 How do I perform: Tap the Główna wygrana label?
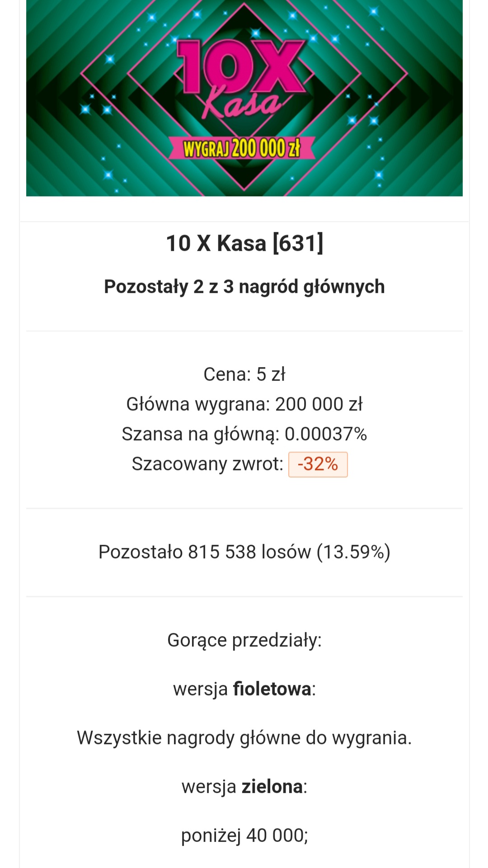(197, 404)
